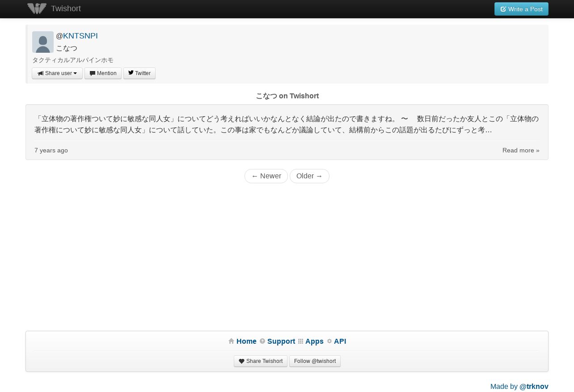Screen dimensions: 574x392
Task: Click the Share Twishort button
Action: coord(261,361)
